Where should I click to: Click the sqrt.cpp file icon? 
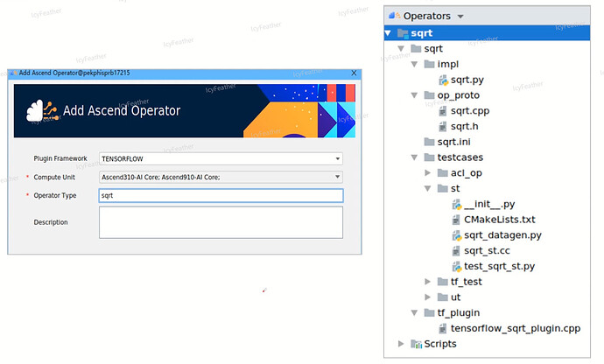point(443,111)
